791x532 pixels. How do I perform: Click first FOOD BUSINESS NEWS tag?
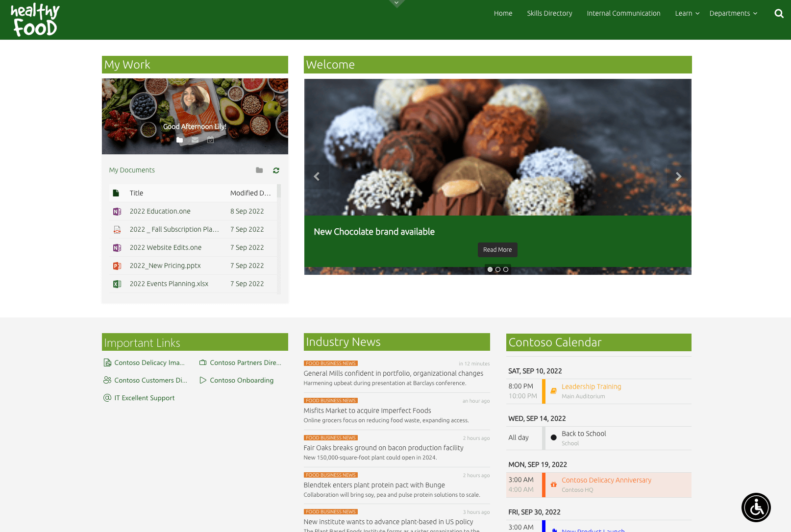click(330, 363)
